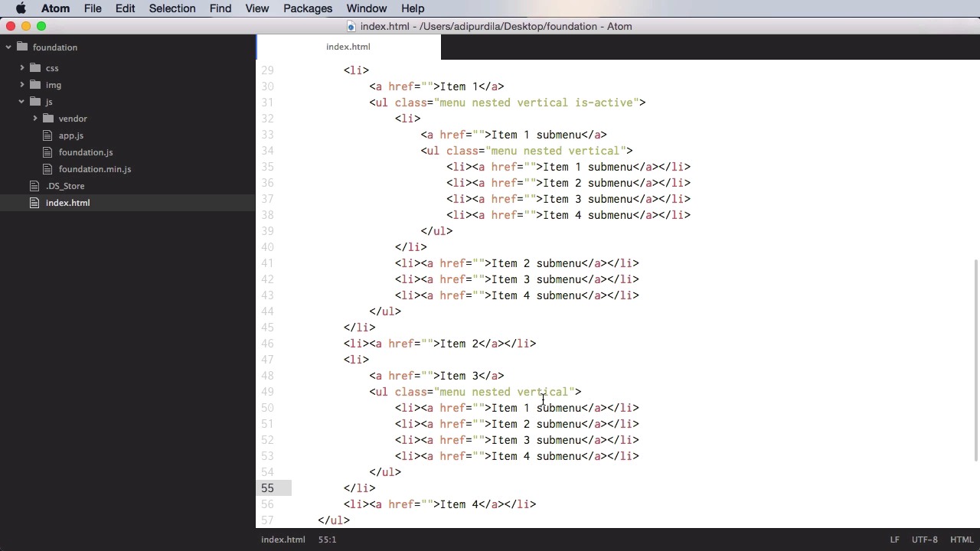
Task: Open the Packages menu
Action: click(308, 8)
